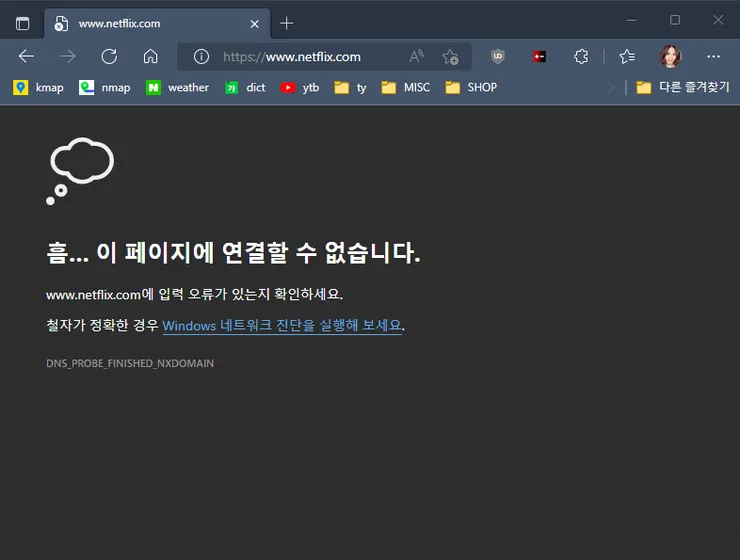This screenshot has width=740, height=560.
Task: Activate the Read aloud icon
Action: coord(416,57)
